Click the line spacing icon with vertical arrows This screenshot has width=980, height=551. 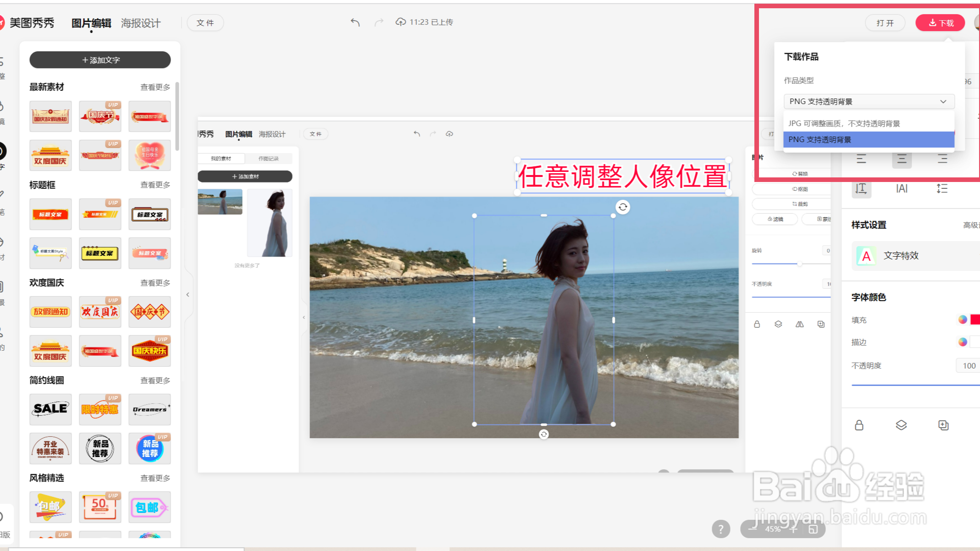point(942,188)
